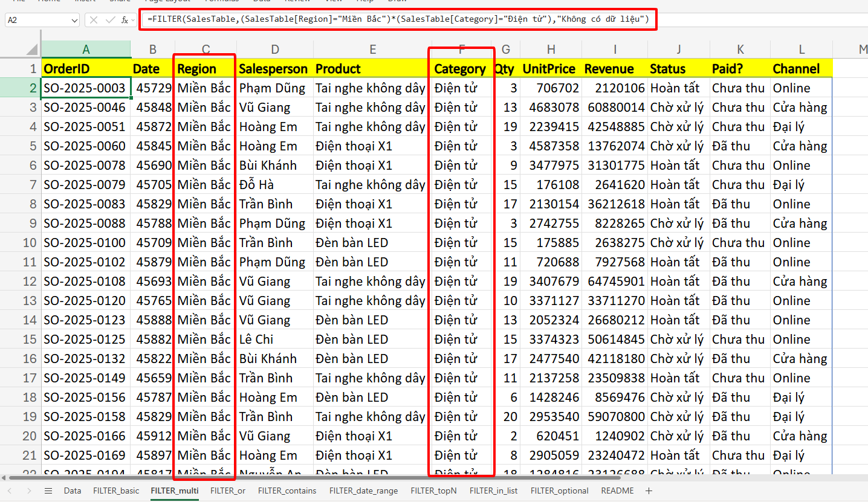Viewport: 868px width, 502px height.
Task: Click the revenue value 8228265
Action: pyautogui.click(x=615, y=224)
